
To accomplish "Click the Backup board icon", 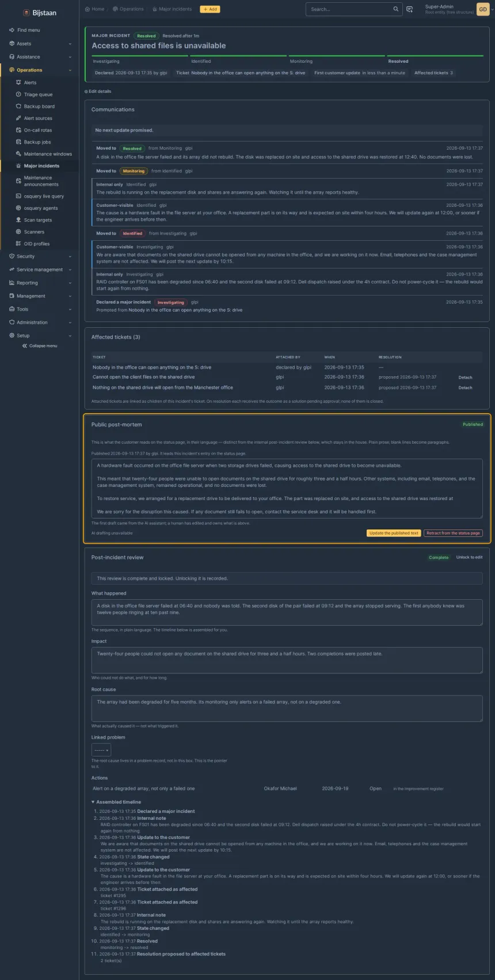I will point(19,106).
